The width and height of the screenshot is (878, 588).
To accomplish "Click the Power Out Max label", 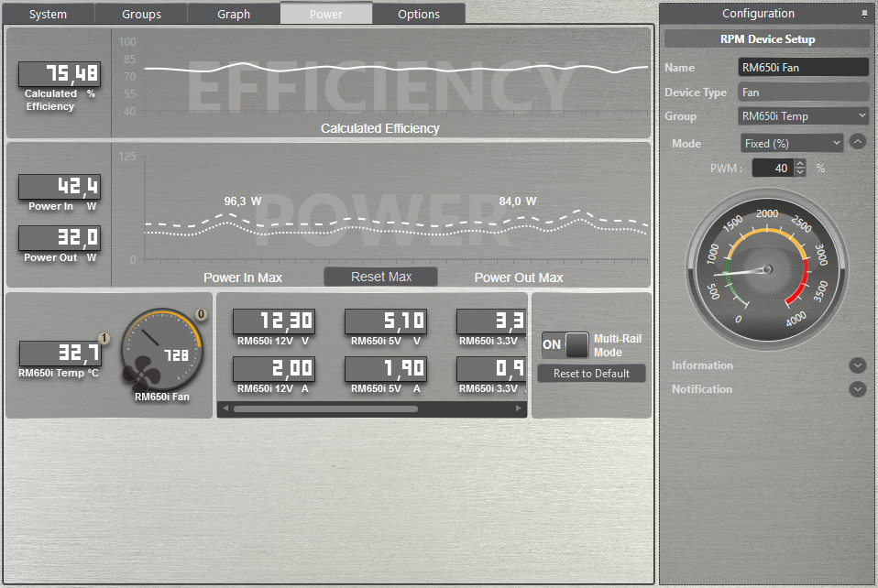I will [x=519, y=278].
